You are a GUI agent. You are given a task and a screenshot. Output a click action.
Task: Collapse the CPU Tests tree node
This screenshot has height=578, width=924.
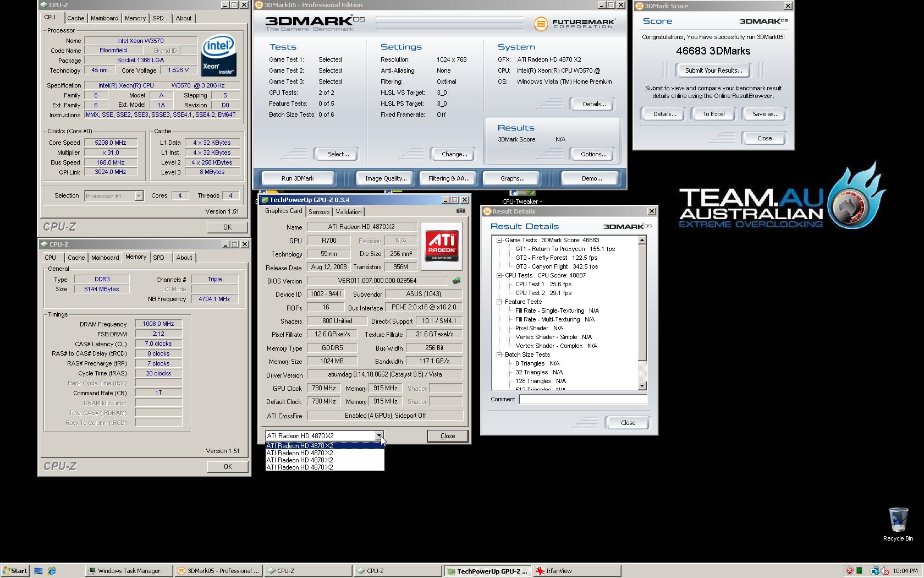(499, 275)
